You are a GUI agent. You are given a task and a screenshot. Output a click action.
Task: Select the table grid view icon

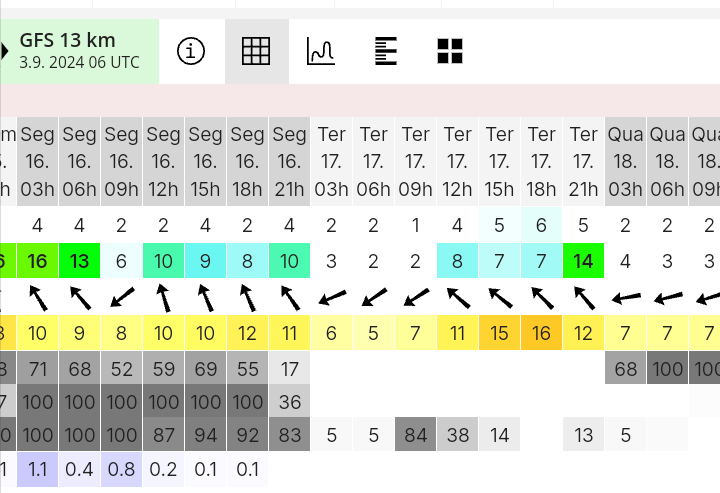pos(256,51)
